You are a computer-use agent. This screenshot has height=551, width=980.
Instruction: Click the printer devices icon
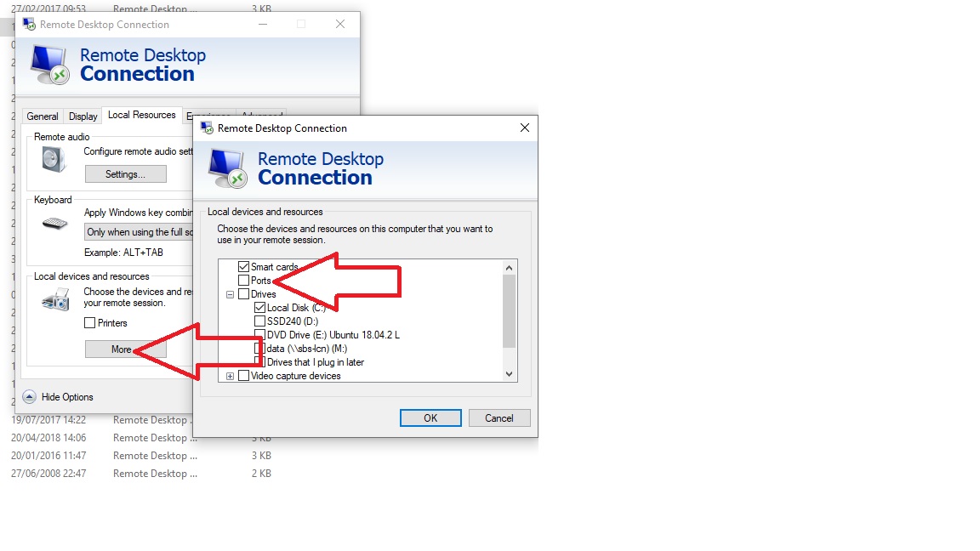pos(55,300)
